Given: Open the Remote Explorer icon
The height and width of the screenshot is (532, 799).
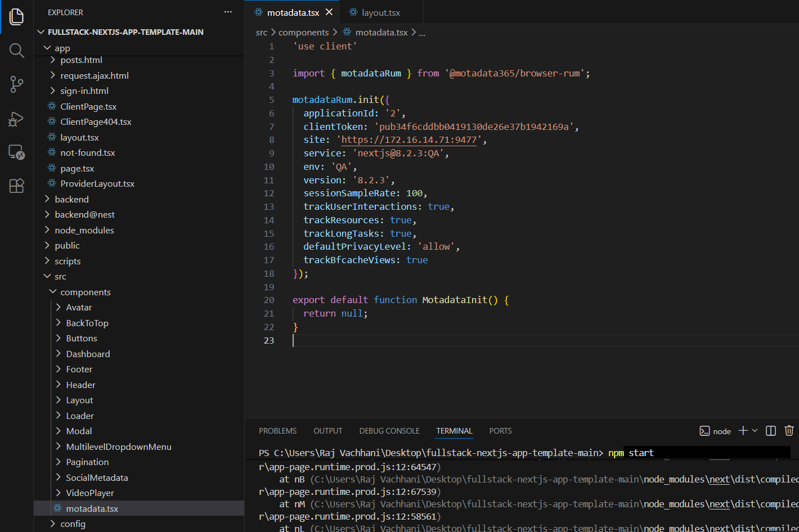Looking at the screenshot, I should click(16, 152).
